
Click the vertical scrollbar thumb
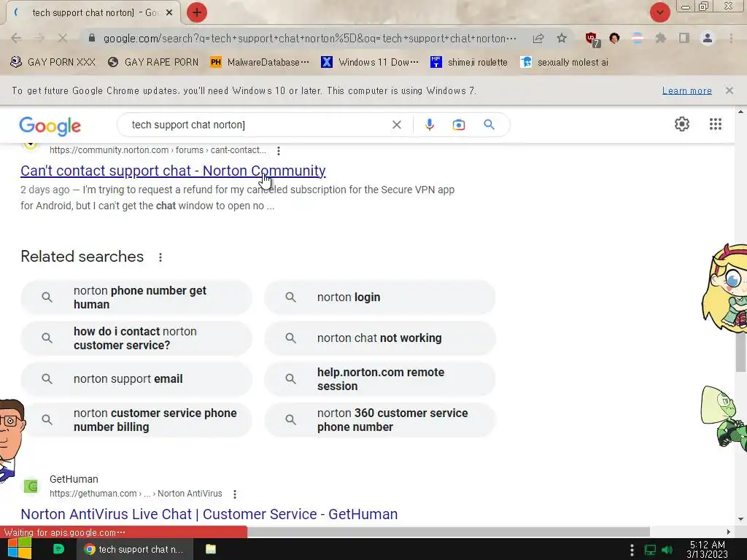click(x=741, y=352)
